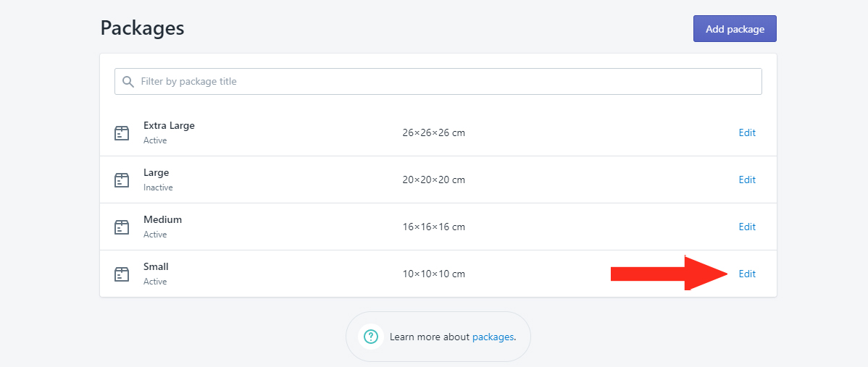Open the packages help link
This screenshot has width=868, height=367.
493,337
